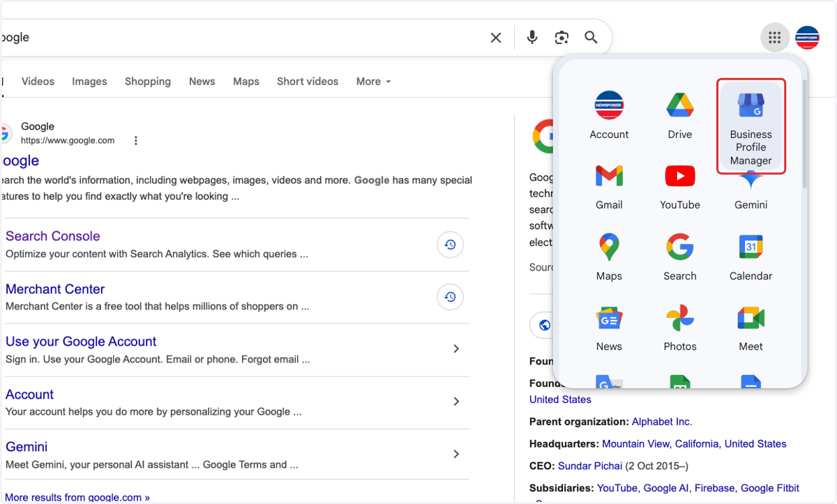Open the Account sitelink title

click(x=29, y=395)
